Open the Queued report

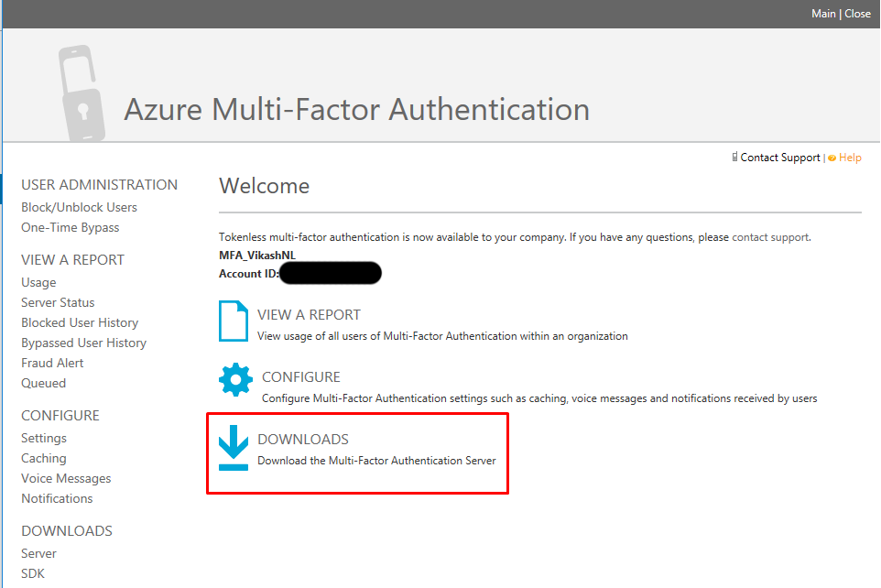point(43,384)
